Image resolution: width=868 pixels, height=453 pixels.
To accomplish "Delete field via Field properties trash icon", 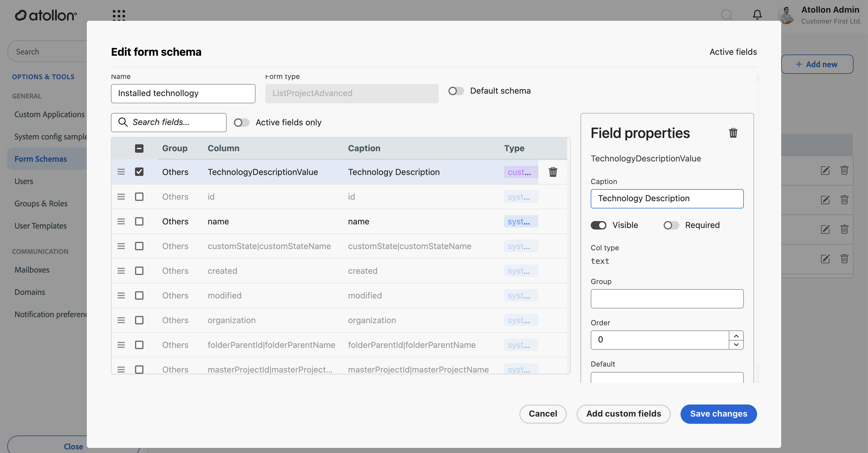I will click(733, 133).
